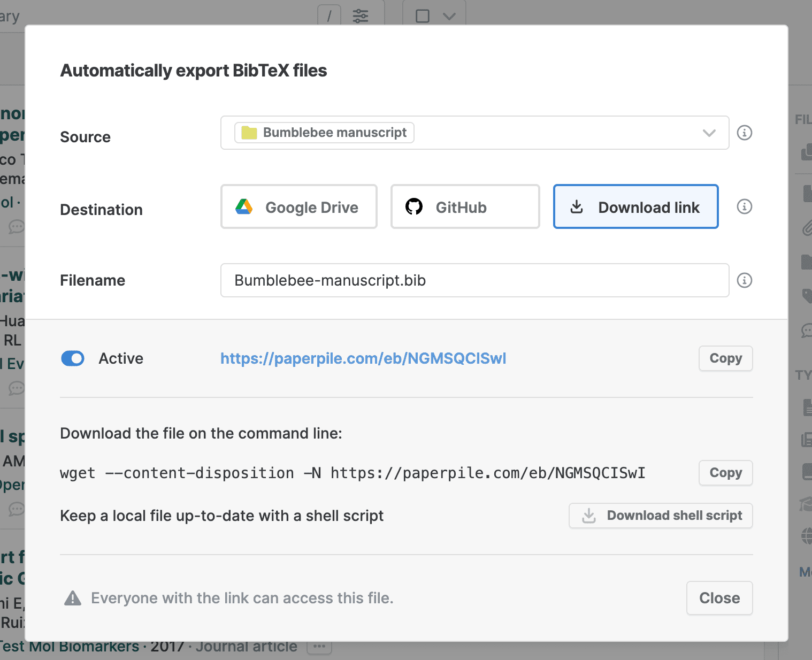
Task: Click into the Filename text field
Action: [x=474, y=280]
